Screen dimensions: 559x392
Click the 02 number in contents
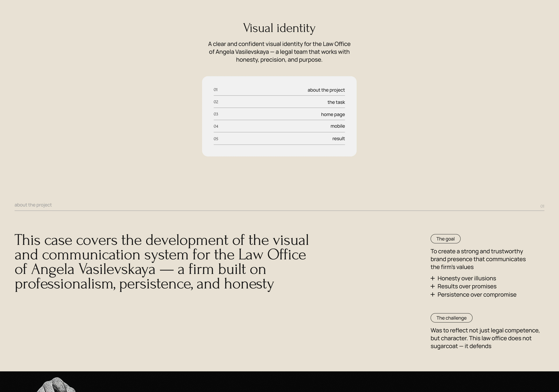click(216, 102)
